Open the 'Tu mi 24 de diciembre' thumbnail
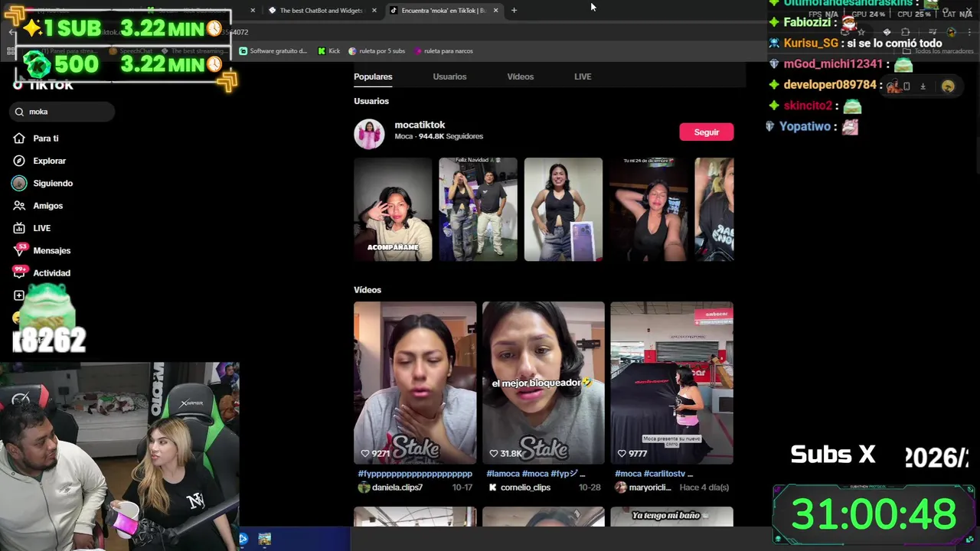980x551 pixels. 648,210
